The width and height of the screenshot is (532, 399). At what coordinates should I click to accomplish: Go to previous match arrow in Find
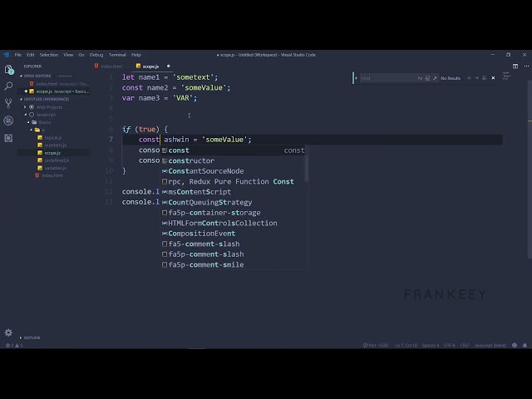(x=469, y=78)
